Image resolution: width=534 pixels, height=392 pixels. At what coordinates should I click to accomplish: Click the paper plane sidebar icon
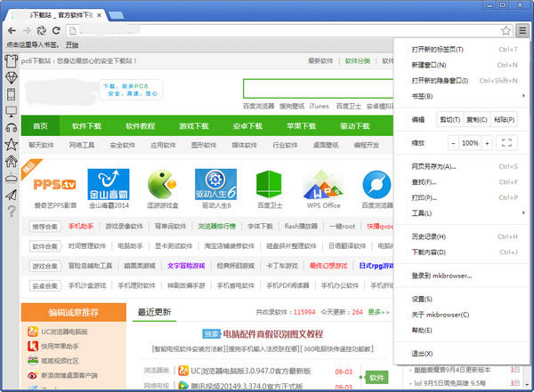tap(12, 195)
